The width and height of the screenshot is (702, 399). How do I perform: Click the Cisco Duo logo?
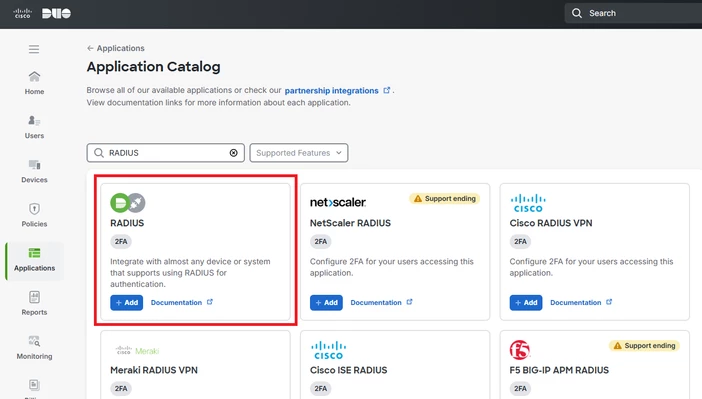(42, 13)
